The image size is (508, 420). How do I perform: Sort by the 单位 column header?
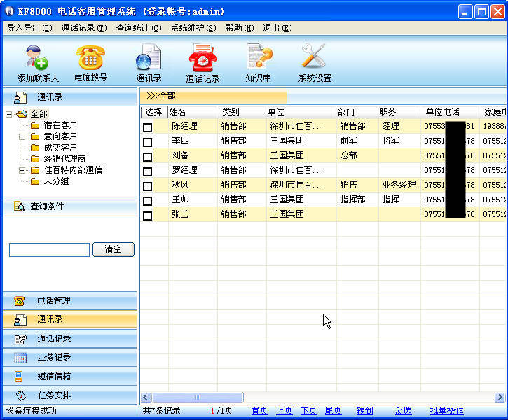pyautogui.click(x=301, y=112)
